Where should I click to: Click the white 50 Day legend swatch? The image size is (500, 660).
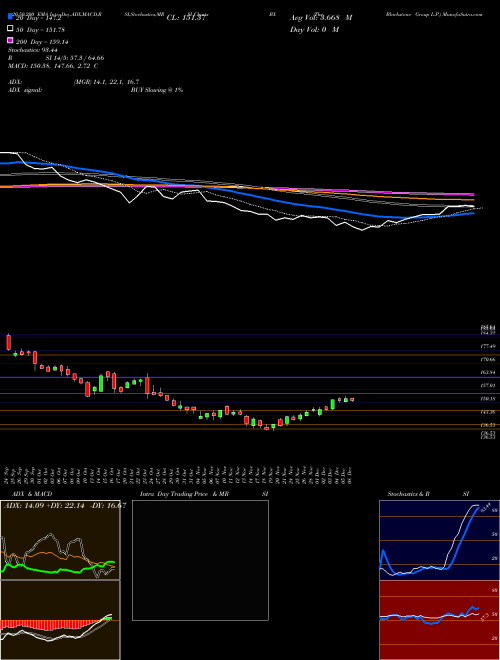click(10, 29)
